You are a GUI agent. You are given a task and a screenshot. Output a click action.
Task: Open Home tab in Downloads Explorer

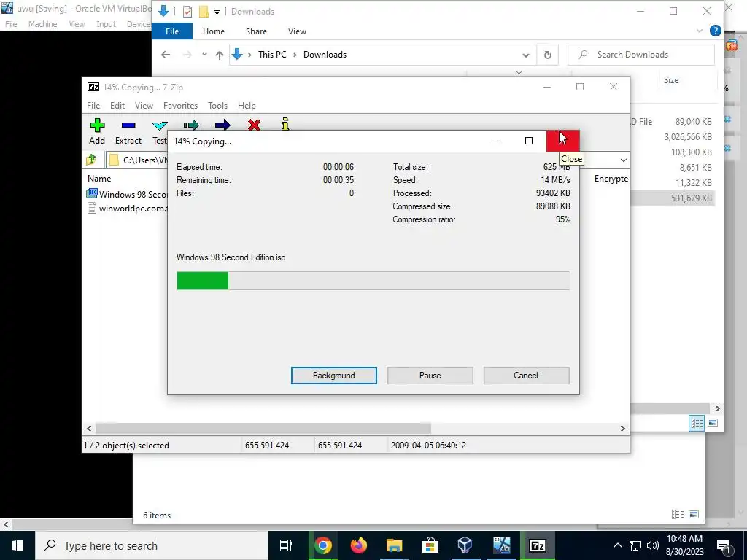click(x=214, y=31)
